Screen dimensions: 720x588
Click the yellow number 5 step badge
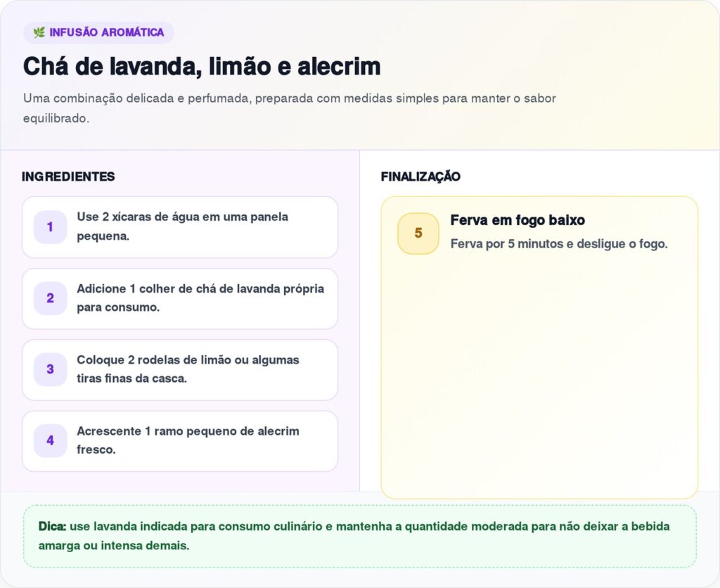click(418, 233)
